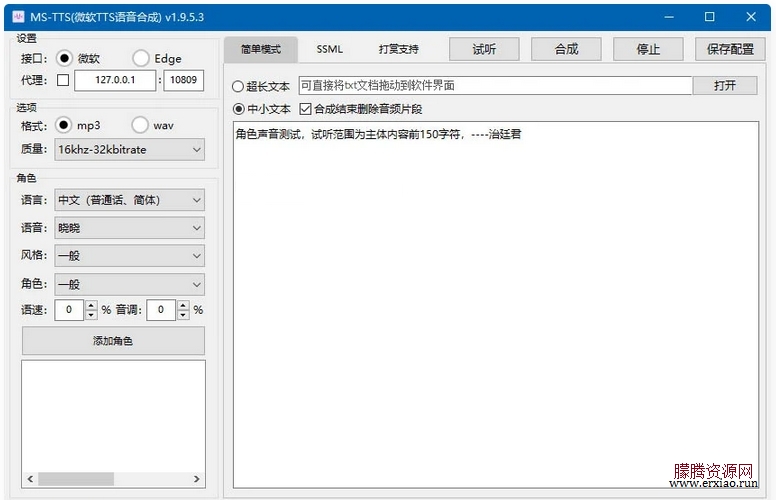Toggle 合成结束删除音频片段 checkbox
The width and height of the screenshot is (776, 500).
[x=305, y=109]
